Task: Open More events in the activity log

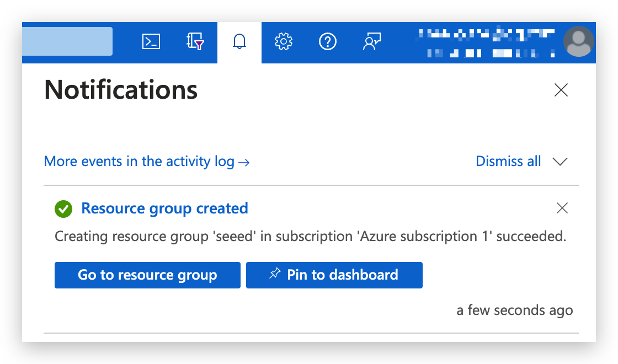Action: point(147,162)
